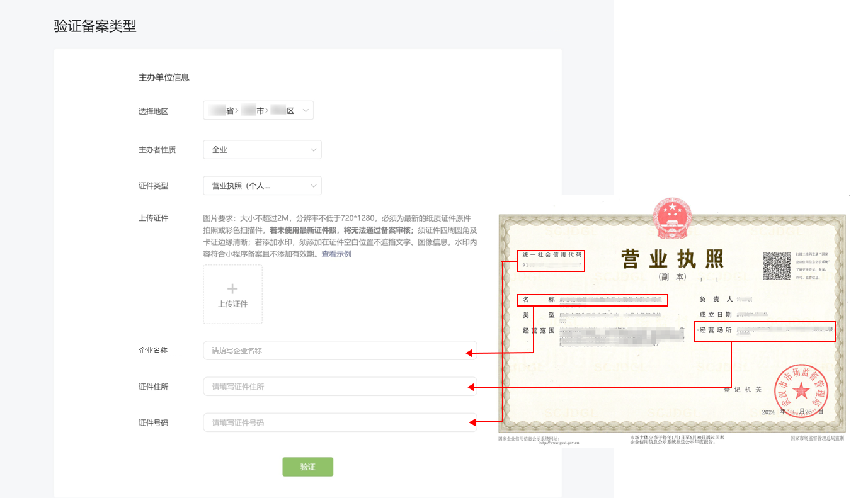Screen dimensions: 868x498
Task: Open the 查看示例 link
Action: [x=336, y=254]
